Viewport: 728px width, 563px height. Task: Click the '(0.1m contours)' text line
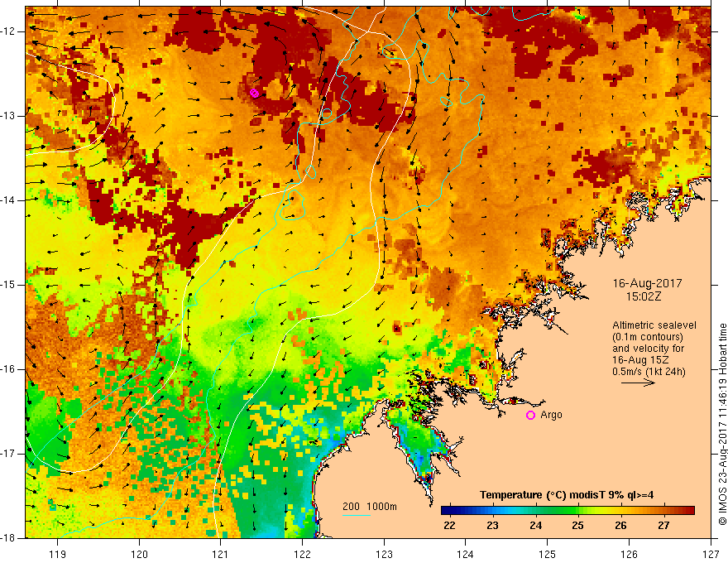(x=648, y=337)
